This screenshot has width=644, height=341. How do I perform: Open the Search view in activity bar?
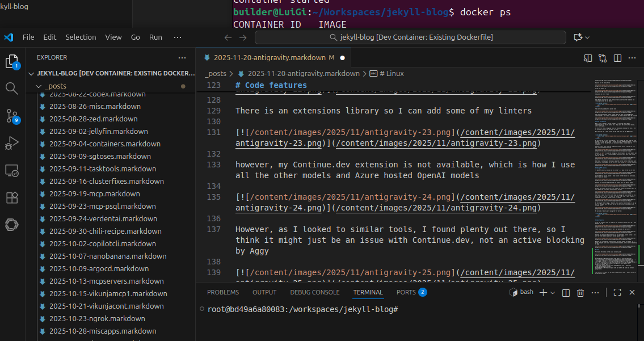point(12,88)
